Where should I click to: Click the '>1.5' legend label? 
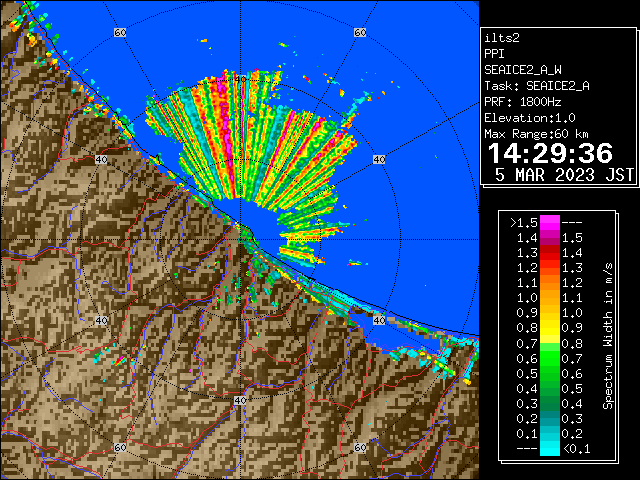click(524, 223)
